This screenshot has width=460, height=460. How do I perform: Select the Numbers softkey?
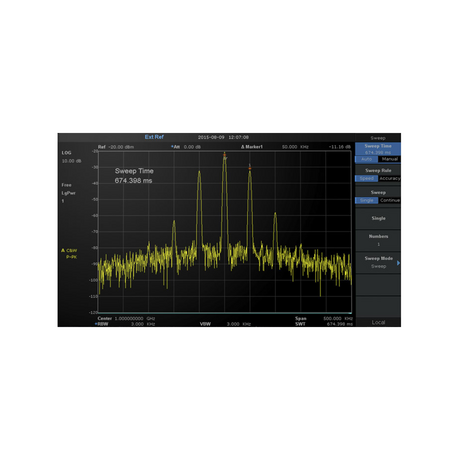pos(378,240)
